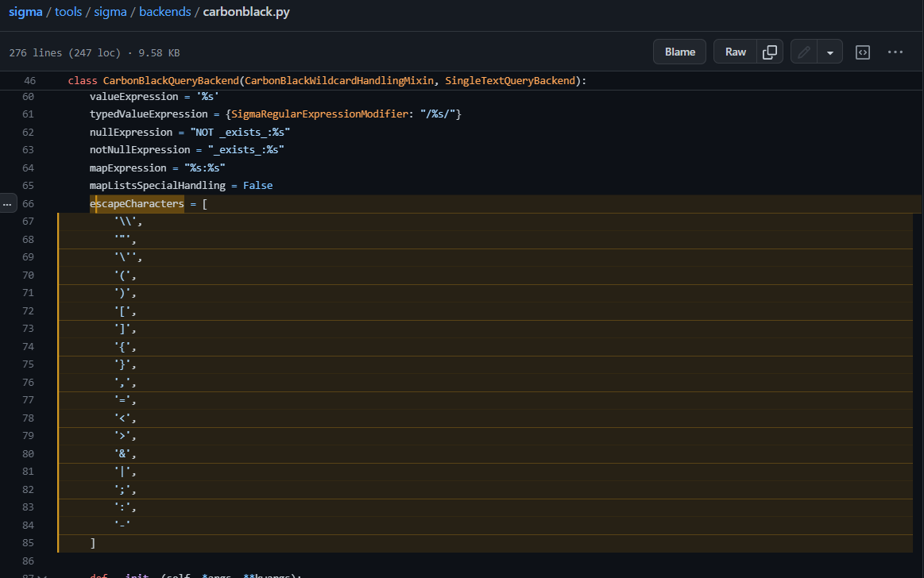Expand the edit dropdown next to pencil
The height and width of the screenshot is (578, 924).
pyautogui.click(x=829, y=51)
